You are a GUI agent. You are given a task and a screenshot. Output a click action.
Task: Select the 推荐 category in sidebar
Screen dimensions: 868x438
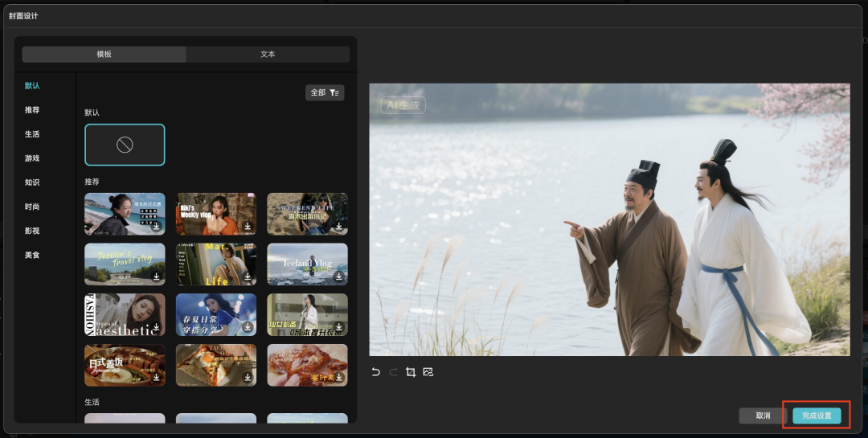32,110
